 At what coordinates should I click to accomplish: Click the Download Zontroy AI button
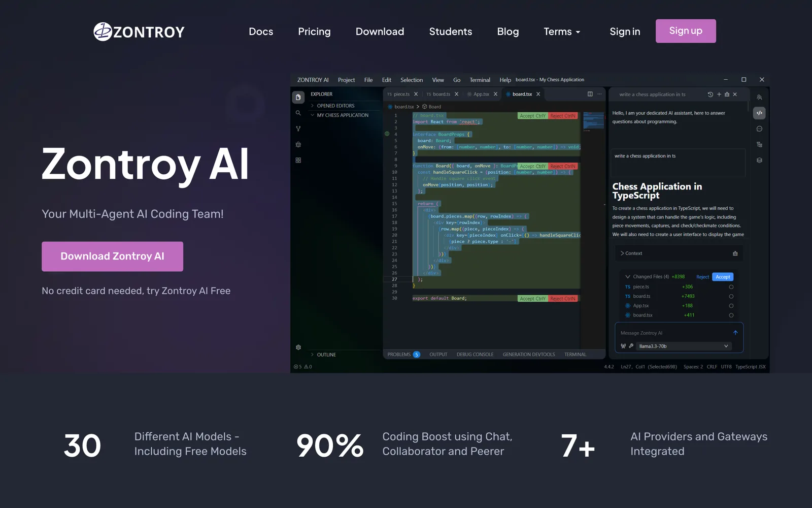tap(112, 257)
